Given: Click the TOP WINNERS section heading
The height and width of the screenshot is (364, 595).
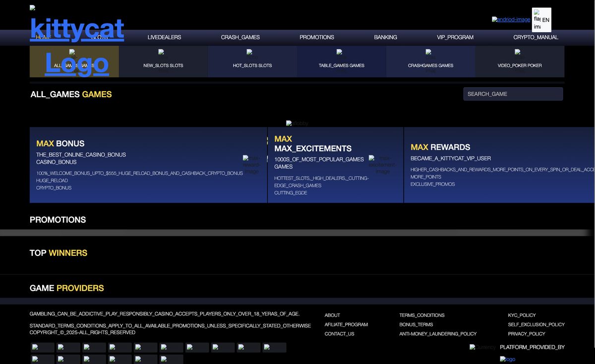Looking at the screenshot, I should coord(59,253).
